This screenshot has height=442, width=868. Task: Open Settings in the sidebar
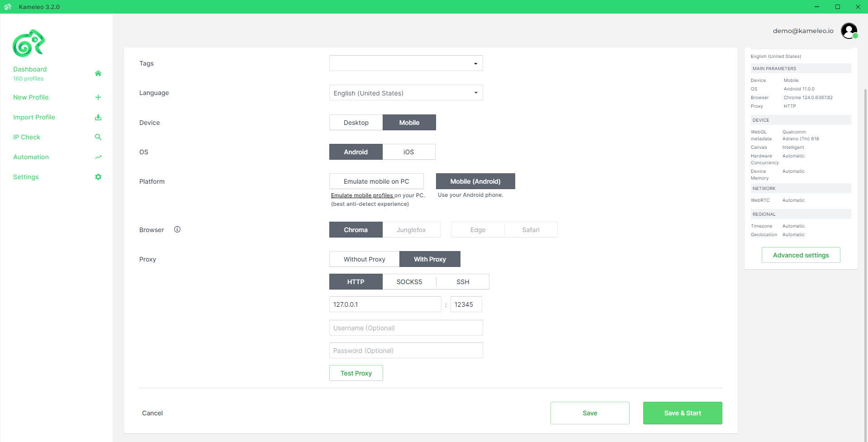coord(26,177)
